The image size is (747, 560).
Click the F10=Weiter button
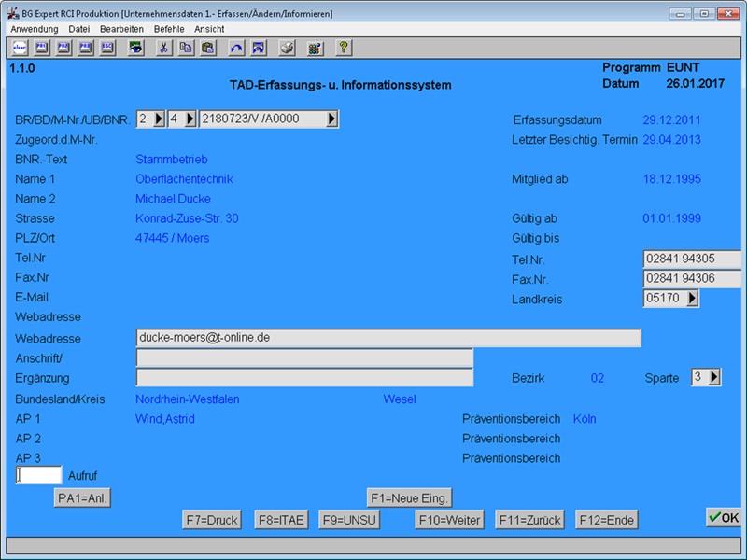point(447,520)
